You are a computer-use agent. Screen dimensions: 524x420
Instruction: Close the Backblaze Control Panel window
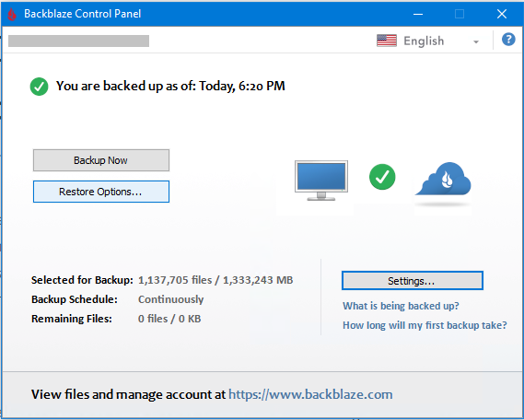pyautogui.click(x=502, y=14)
